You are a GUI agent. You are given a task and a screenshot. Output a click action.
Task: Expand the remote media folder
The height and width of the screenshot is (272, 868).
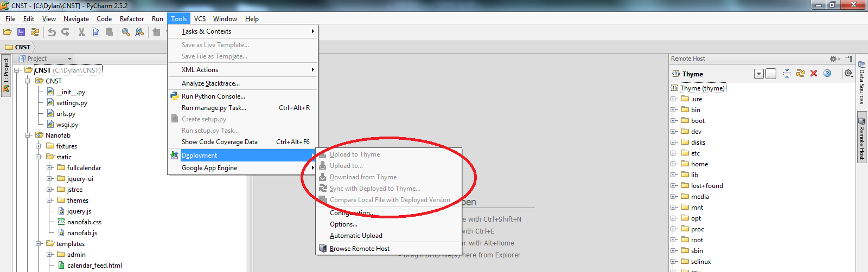click(x=673, y=197)
